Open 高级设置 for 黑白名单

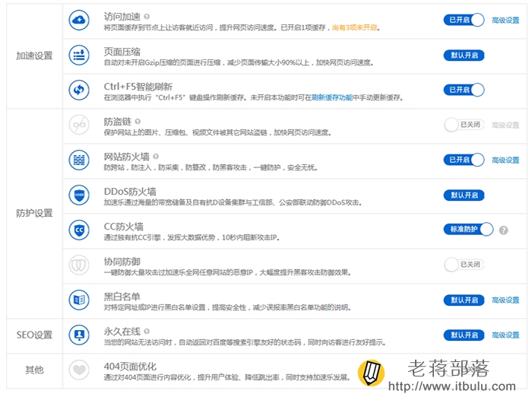point(505,300)
